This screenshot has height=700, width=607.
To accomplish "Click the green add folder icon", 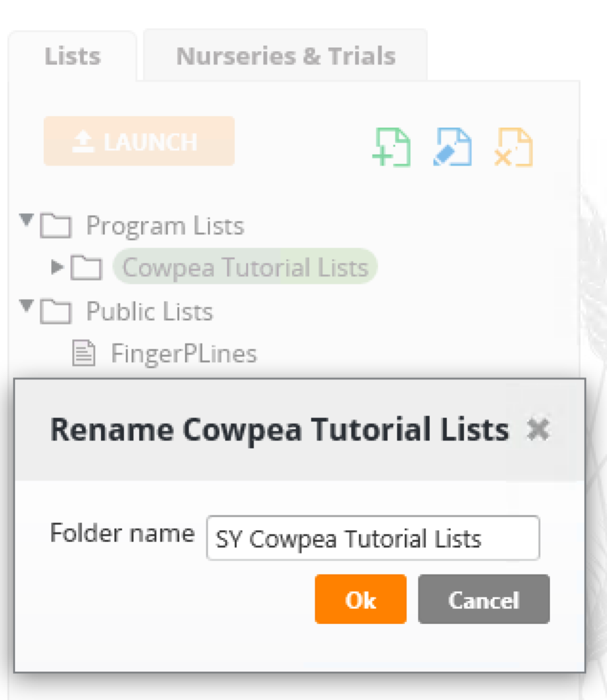I will tap(391, 147).
